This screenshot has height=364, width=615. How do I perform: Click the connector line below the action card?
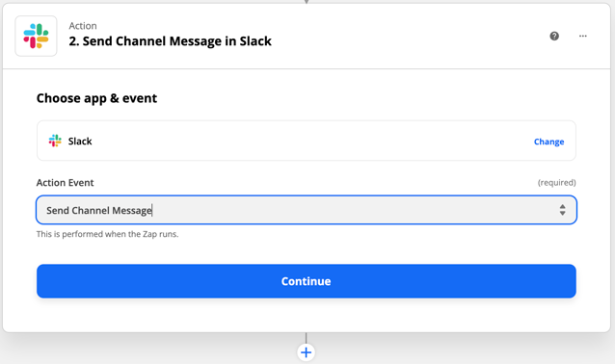click(307, 338)
